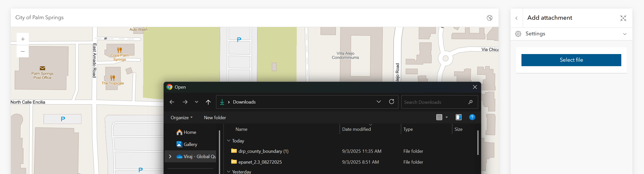The image size is (644, 174).
Task: Expand the Viraj OneDrive tree node
Action: pyautogui.click(x=170, y=157)
